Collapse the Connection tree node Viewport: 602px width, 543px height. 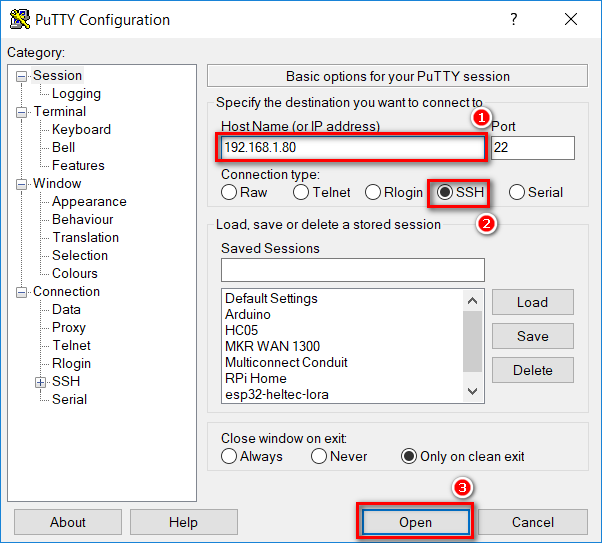[x=22, y=292]
